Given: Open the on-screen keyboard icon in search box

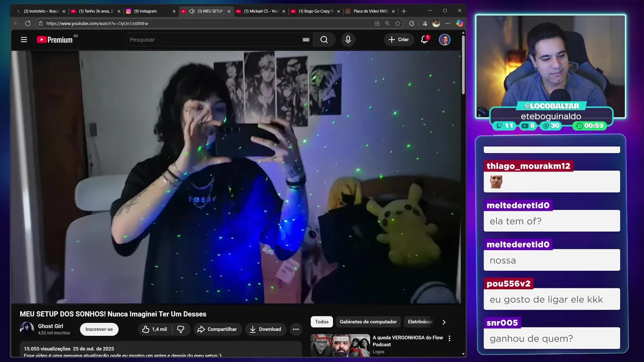Looking at the screenshot, I should coord(306,40).
